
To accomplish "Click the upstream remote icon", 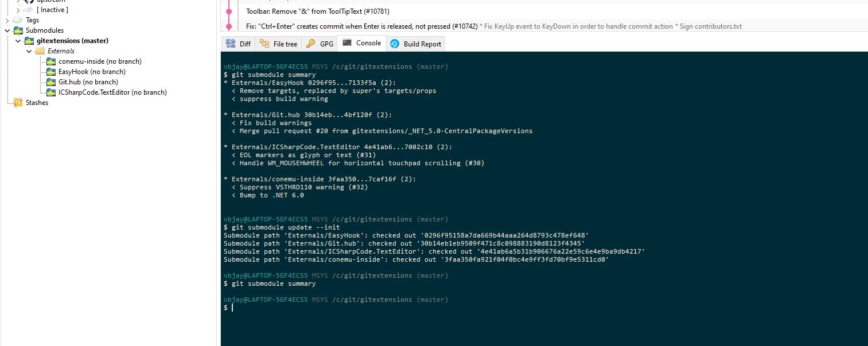I will pos(29,1).
